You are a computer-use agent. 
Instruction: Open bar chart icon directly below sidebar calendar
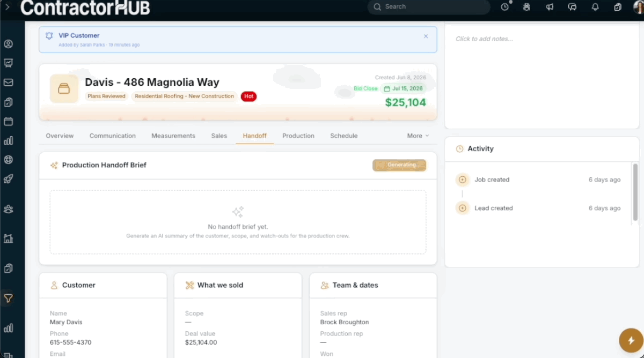[x=8, y=140]
